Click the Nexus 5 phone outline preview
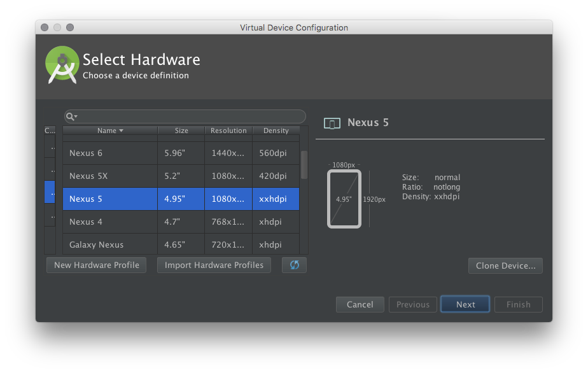588x373 pixels. pyautogui.click(x=344, y=199)
